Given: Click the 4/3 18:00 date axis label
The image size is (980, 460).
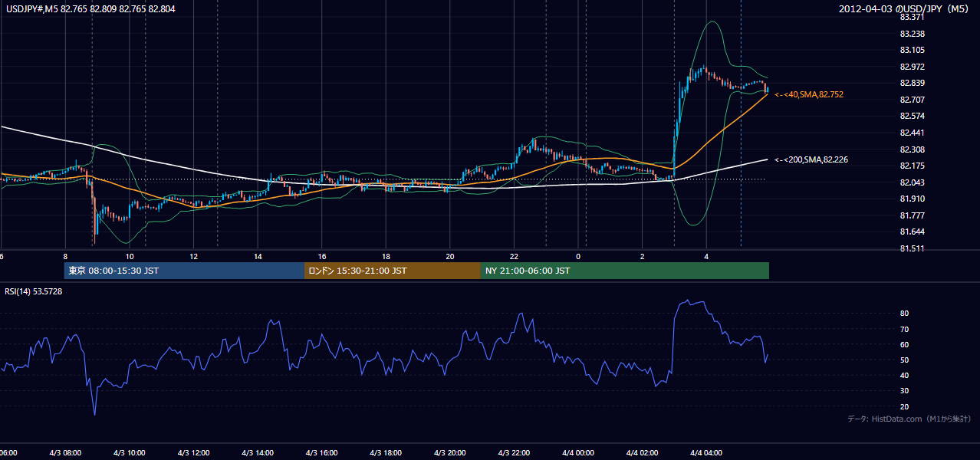Looking at the screenshot, I should coord(386,453).
